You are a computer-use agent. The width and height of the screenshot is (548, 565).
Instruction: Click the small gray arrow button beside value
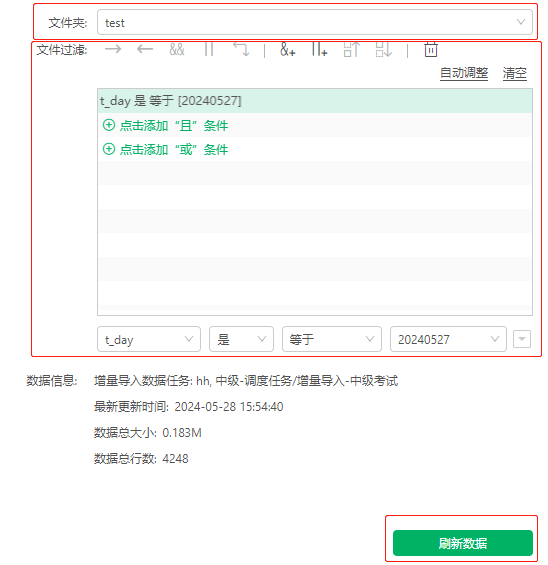[x=522, y=339]
